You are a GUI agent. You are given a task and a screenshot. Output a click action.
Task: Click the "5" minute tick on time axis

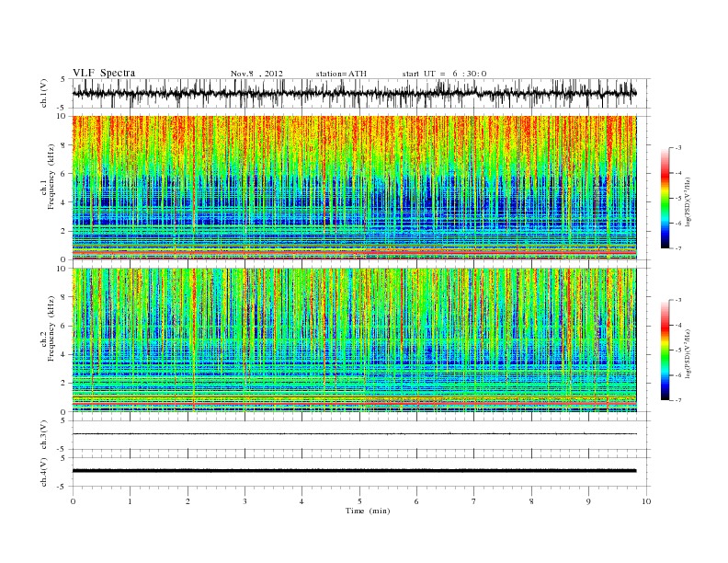359,501
